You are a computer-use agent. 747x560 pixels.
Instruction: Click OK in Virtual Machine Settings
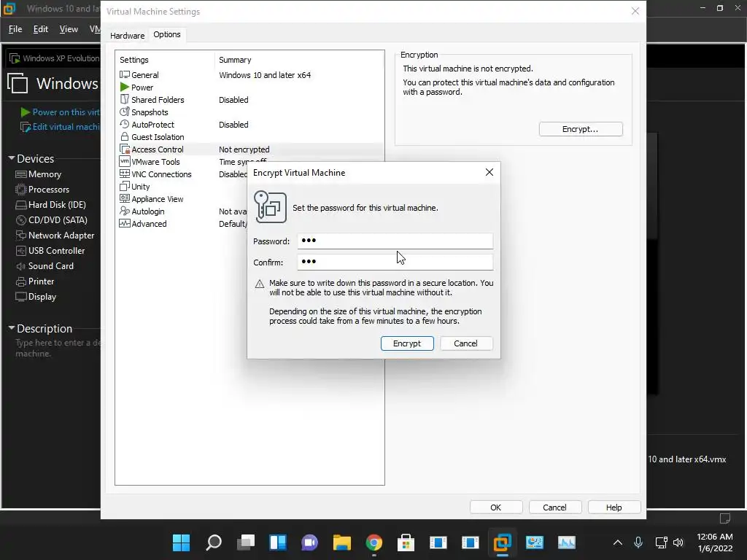496,507
